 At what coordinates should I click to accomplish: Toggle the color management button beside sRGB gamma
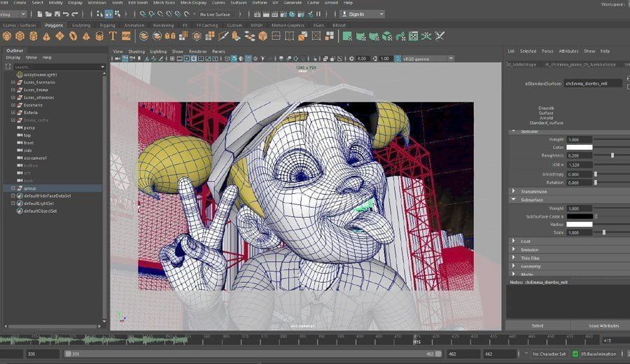click(x=398, y=59)
